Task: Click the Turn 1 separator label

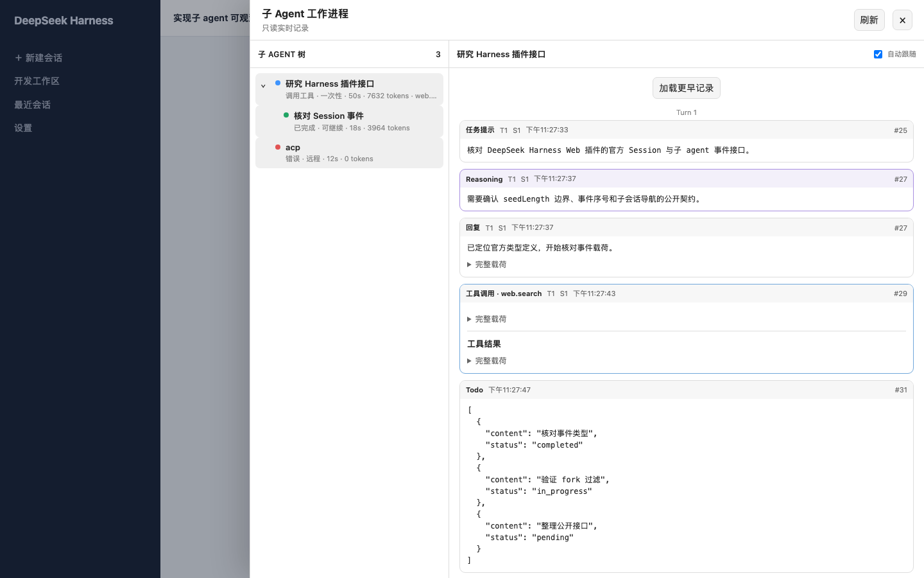Action: (x=686, y=112)
